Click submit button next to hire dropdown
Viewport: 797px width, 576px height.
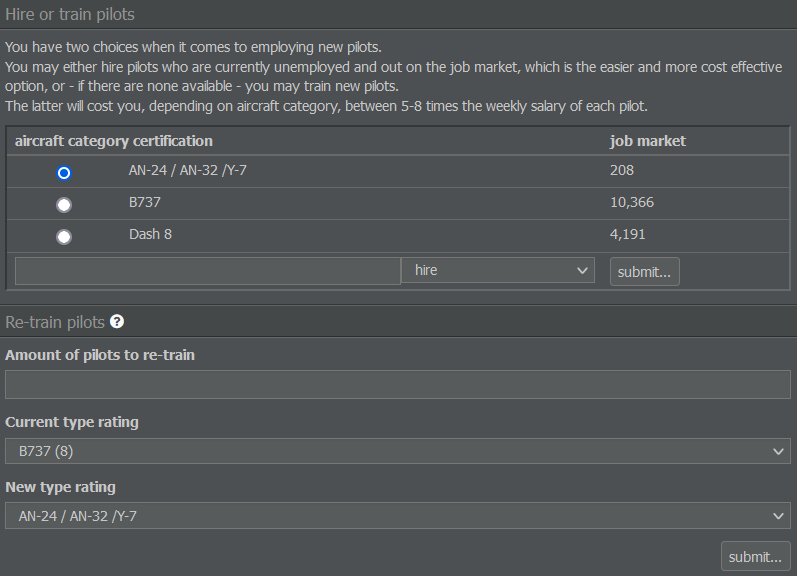coord(645,272)
